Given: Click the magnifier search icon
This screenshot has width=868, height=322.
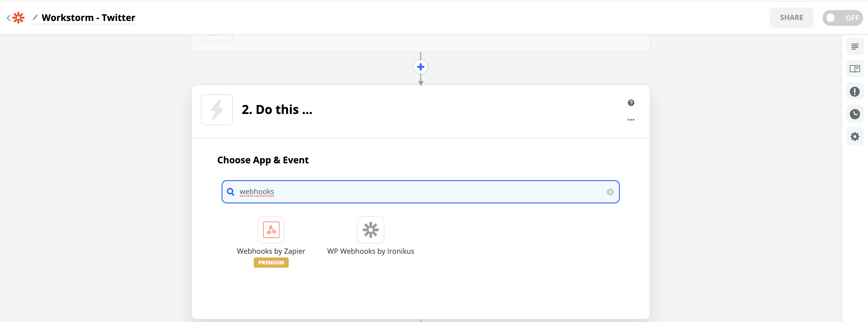Looking at the screenshot, I should pos(230,192).
